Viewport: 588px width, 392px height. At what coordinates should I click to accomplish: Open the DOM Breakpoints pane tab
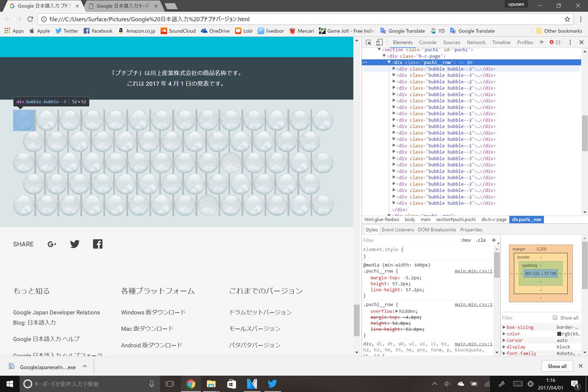click(437, 229)
